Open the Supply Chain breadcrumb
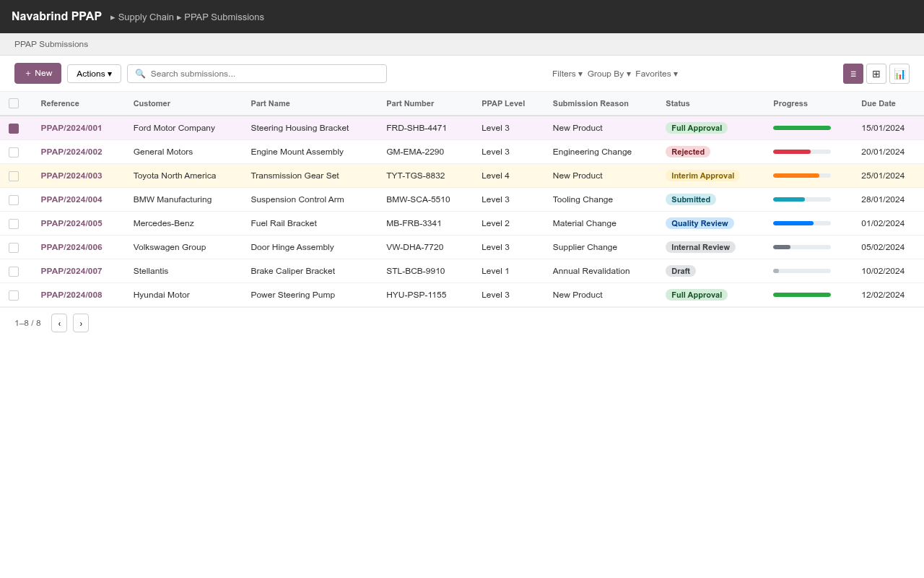924x578 pixels. click(146, 17)
